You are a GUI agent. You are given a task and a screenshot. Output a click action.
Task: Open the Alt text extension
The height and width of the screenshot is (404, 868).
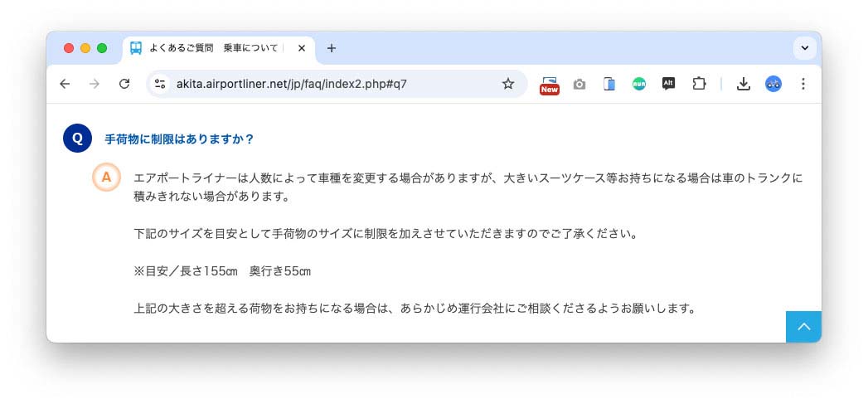(x=669, y=84)
